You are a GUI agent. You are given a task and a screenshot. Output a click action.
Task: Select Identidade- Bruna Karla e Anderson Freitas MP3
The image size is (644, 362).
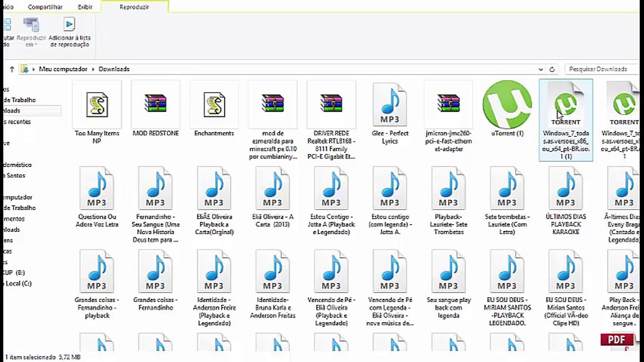coord(272,271)
